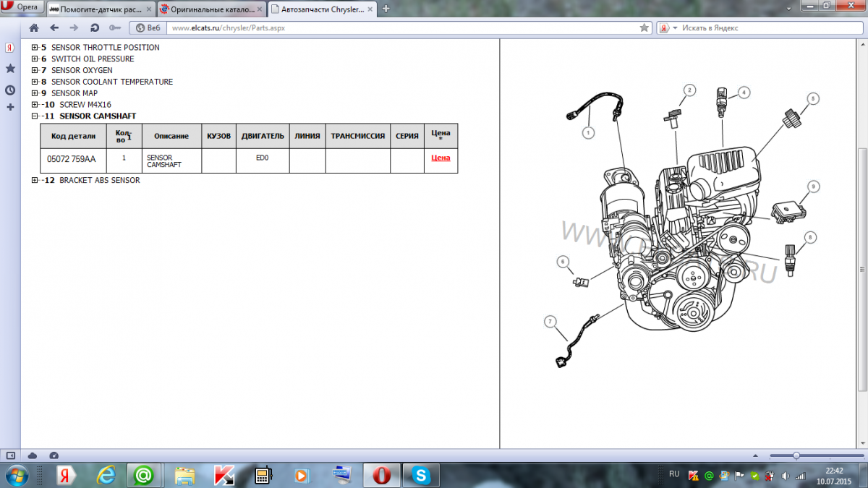Expand item 12 Bracket ABS Sensor
The width and height of the screenshot is (868, 488).
point(35,181)
